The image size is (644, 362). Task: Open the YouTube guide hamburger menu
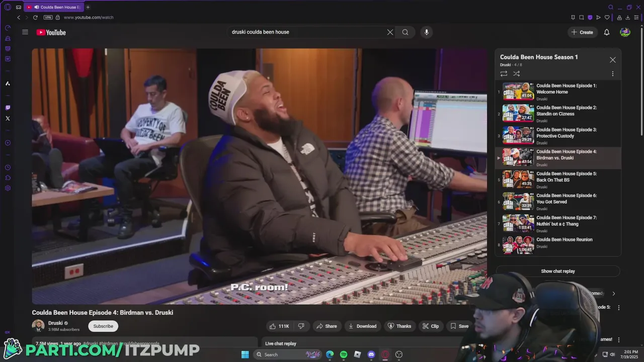click(25, 32)
